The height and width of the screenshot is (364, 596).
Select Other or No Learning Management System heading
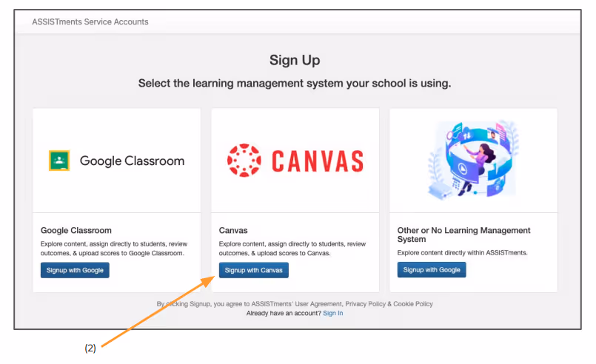(463, 235)
